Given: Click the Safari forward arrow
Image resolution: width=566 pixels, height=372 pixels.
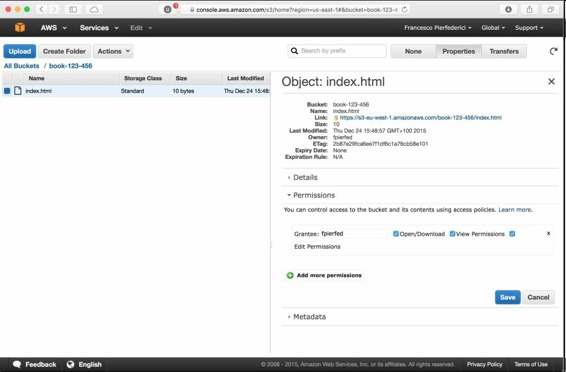Looking at the screenshot, I should coord(54,9).
